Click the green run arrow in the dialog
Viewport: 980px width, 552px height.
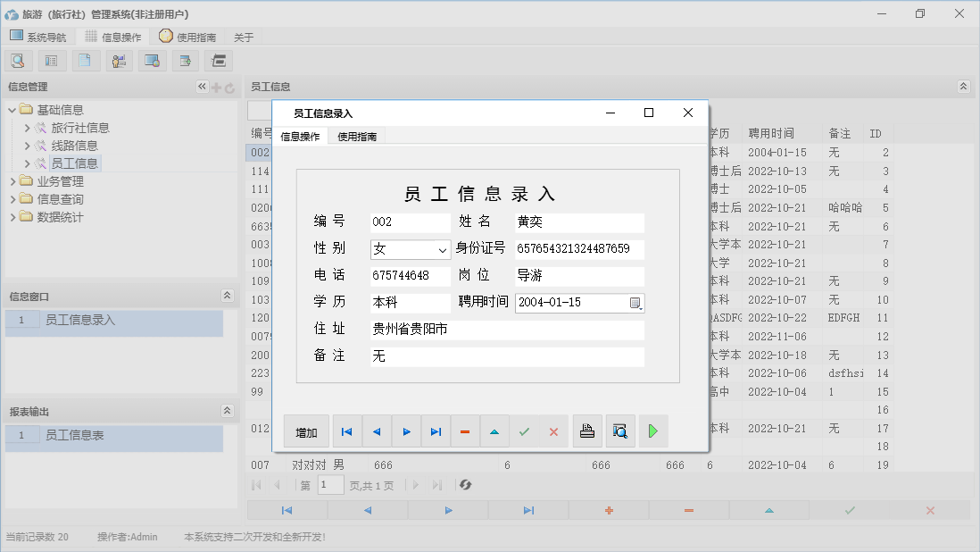(652, 431)
